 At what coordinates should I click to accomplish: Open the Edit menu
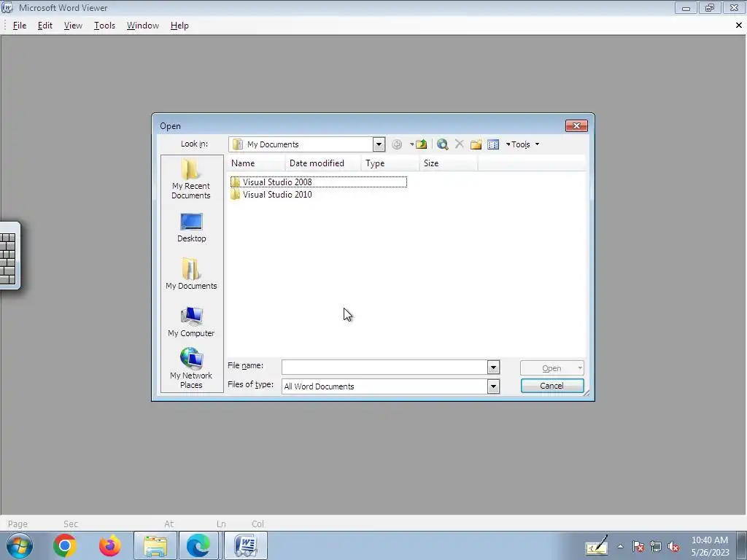(x=44, y=26)
